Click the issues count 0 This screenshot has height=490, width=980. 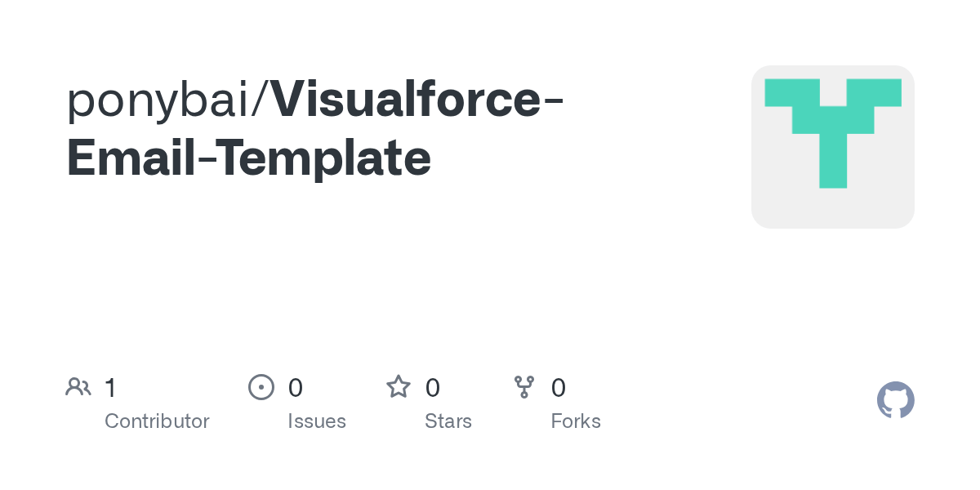[x=296, y=387]
